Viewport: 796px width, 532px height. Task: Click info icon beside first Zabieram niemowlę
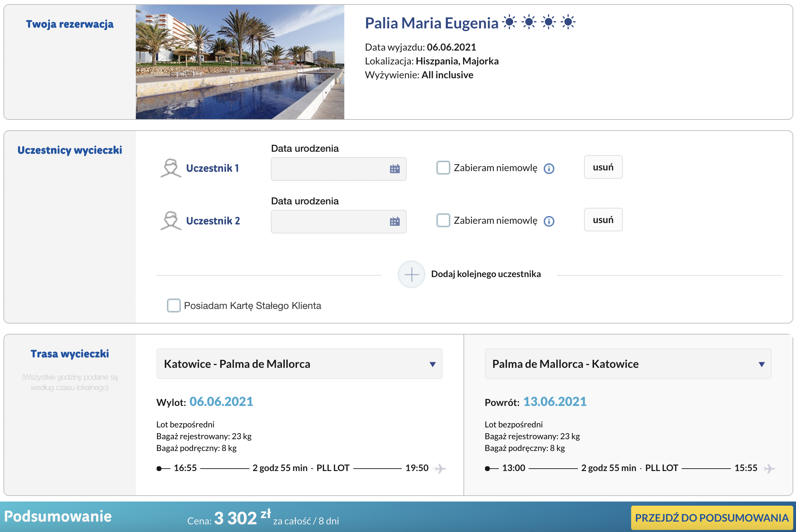click(x=549, y=169)
